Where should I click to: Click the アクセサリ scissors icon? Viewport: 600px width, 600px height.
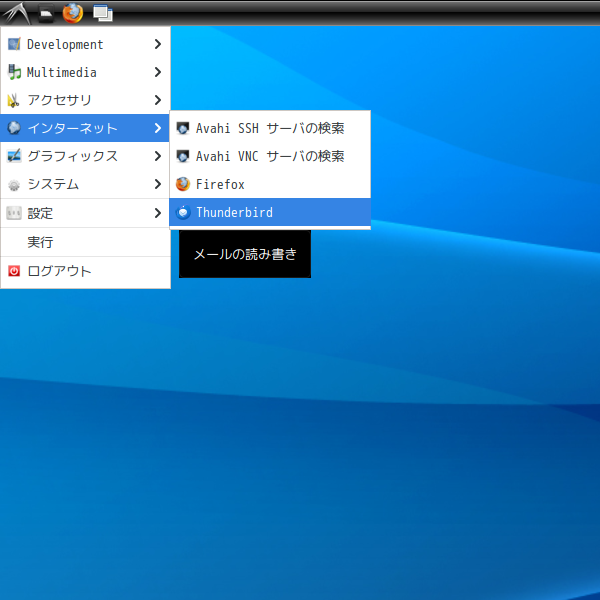pos(13,100)
